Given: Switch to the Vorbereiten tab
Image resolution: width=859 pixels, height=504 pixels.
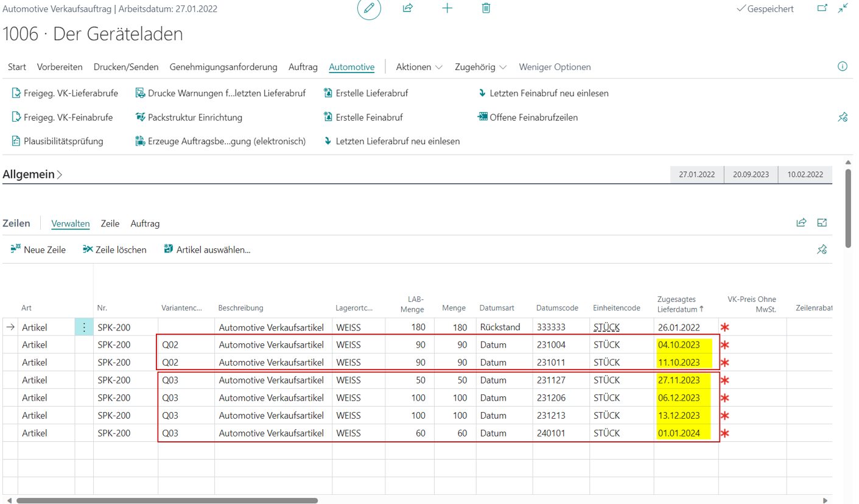Looking at the screenshot, I should point(60,67).
